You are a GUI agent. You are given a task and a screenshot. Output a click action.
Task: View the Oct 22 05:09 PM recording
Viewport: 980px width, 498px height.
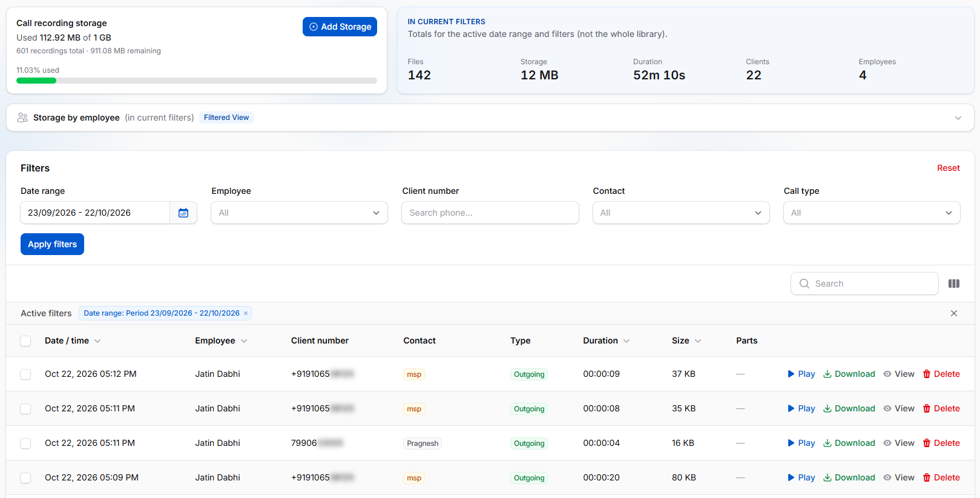899,477
